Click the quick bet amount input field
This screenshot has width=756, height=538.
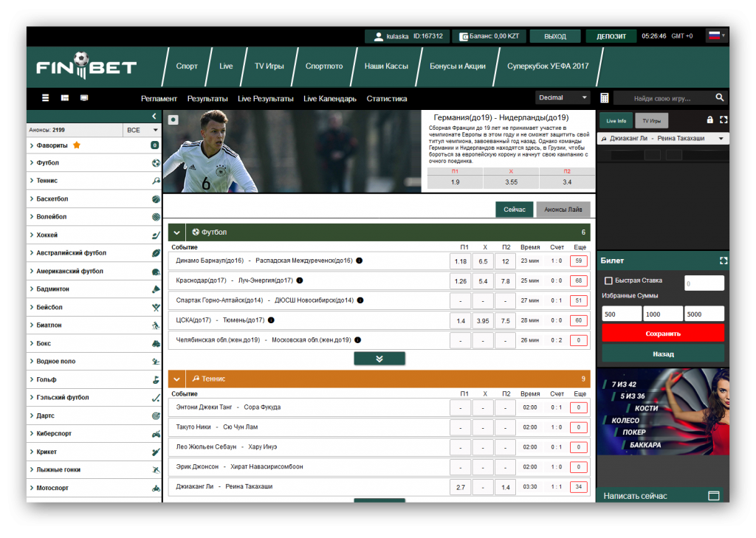click(704, 283)
